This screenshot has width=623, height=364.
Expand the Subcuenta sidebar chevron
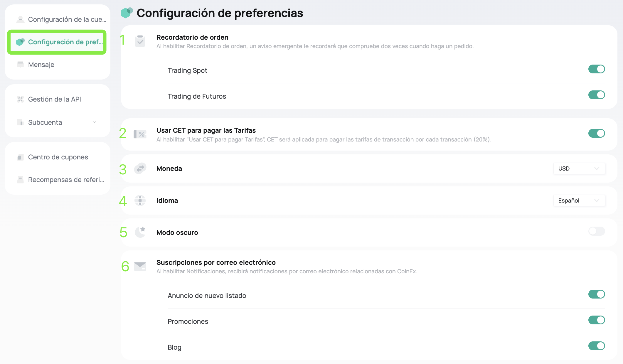[x=95, y=122]
